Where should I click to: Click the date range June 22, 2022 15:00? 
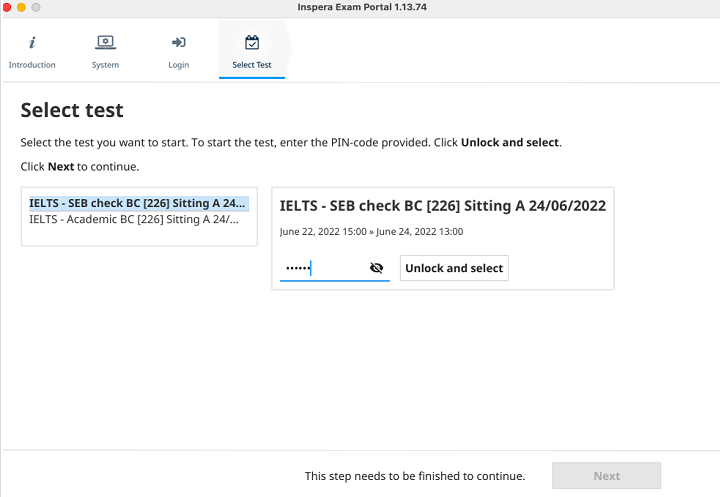click(x=371, y=232)
